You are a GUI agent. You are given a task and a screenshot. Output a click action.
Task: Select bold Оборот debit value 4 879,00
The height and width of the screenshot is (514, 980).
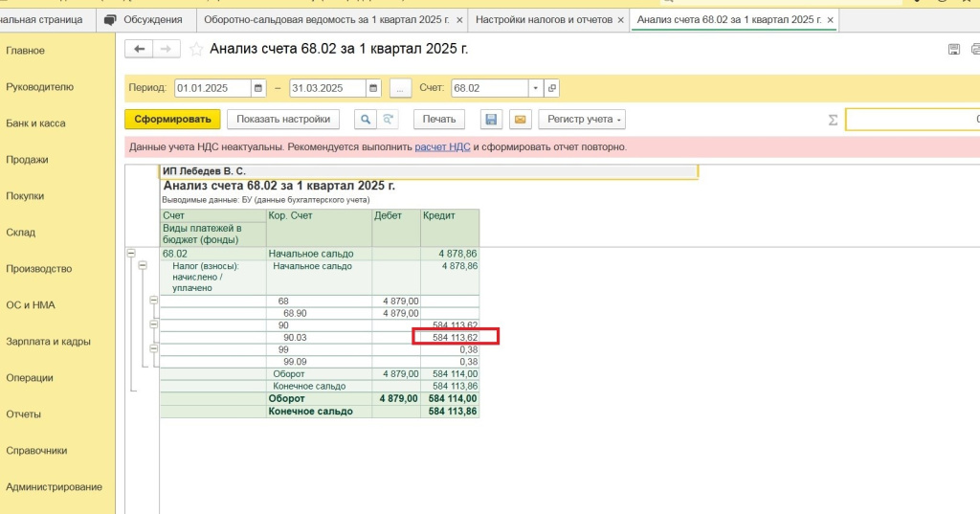click(396, 398)
